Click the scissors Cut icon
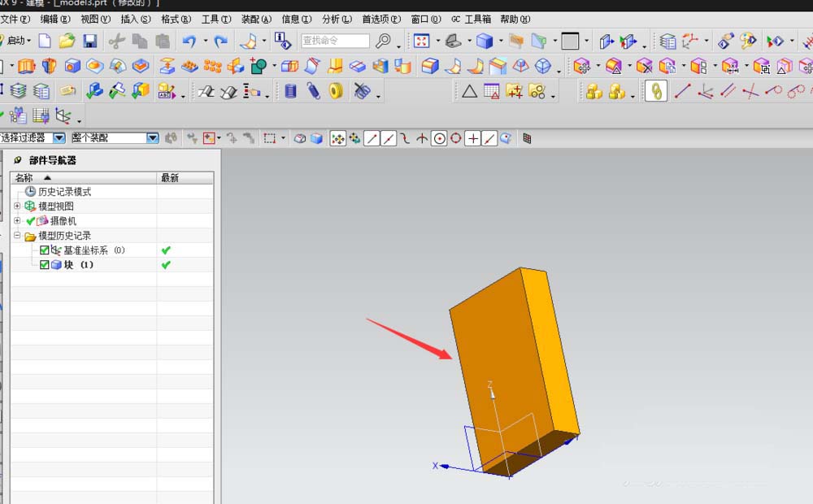 click(x=116, y=41)
